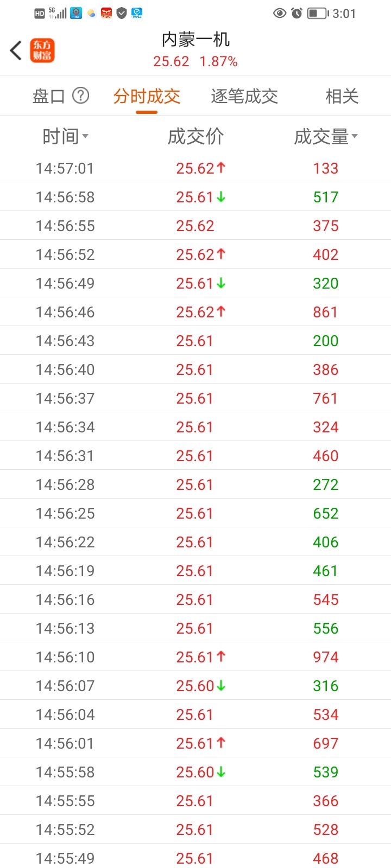Click the help question mark beside 盘口

(x=80, y=95)
